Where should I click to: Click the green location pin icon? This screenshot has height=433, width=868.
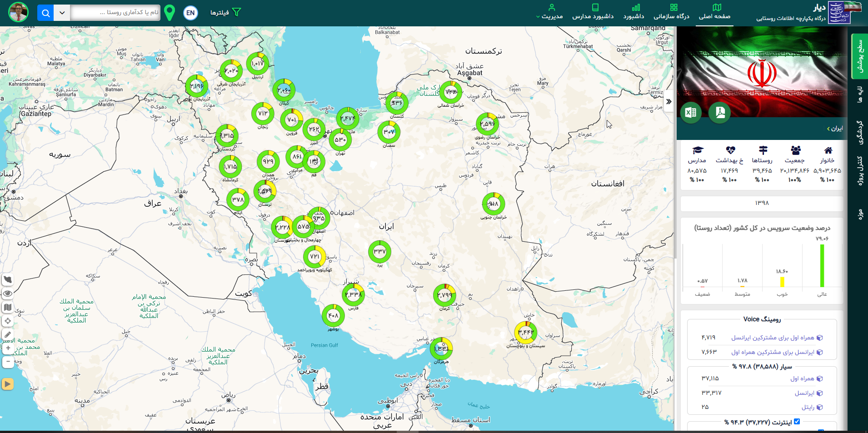pos(170,13)
